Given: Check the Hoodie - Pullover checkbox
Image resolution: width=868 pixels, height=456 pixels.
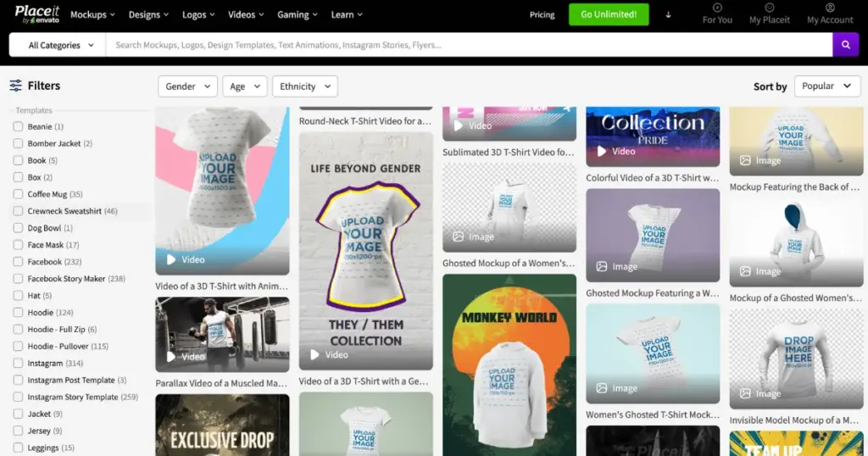Looking at the screenshot, I should click(x=18, y=347).
